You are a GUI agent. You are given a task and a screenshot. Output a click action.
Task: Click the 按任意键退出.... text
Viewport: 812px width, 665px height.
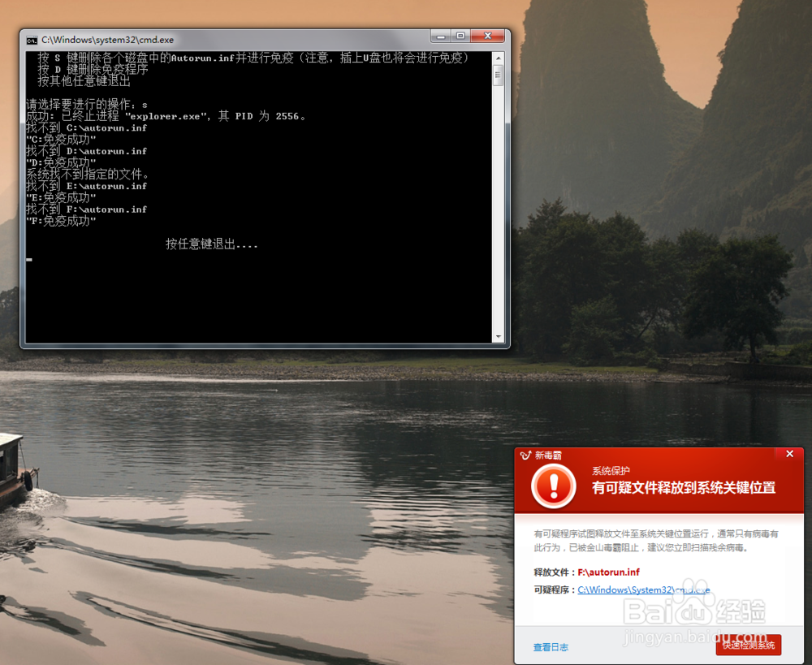pos(212,244)
